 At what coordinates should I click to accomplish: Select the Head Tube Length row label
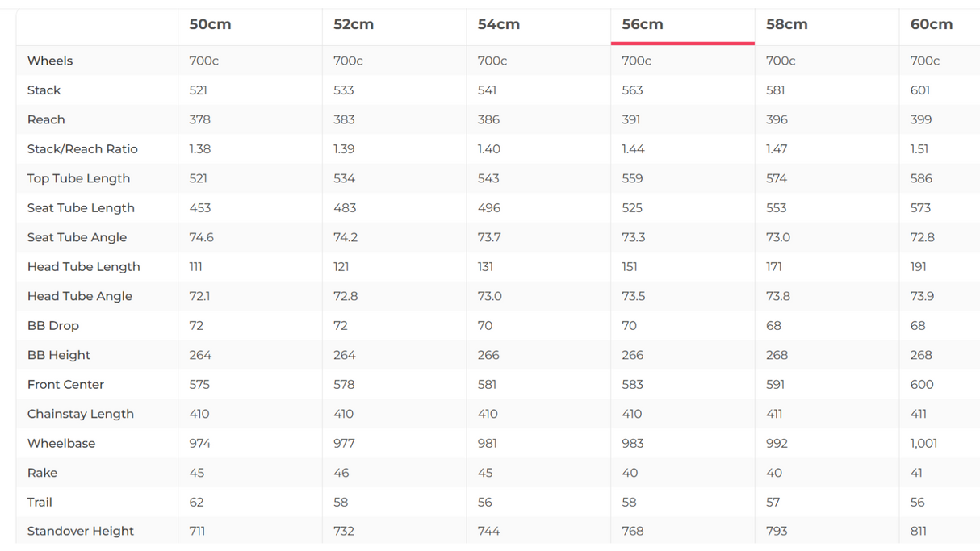click(83, 267)
